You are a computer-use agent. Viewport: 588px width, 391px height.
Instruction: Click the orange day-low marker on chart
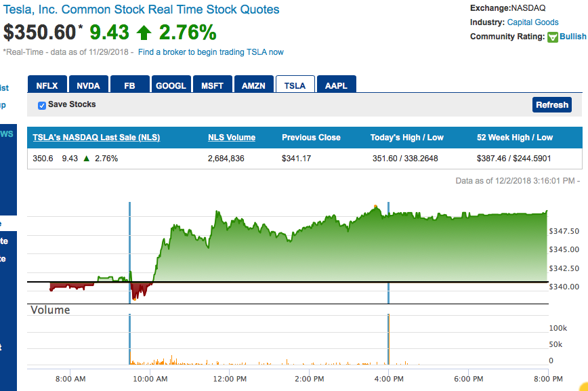[x=134, y=299]
